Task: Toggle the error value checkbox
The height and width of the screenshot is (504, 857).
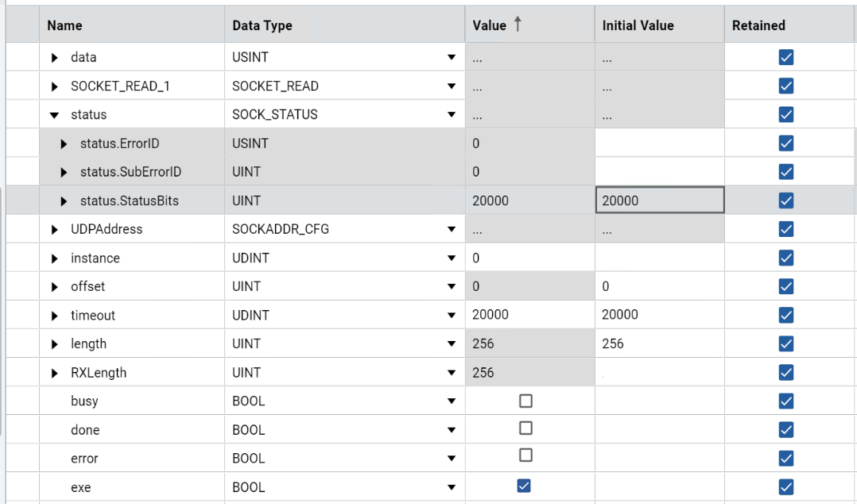Action: click(x=525, y=456)
